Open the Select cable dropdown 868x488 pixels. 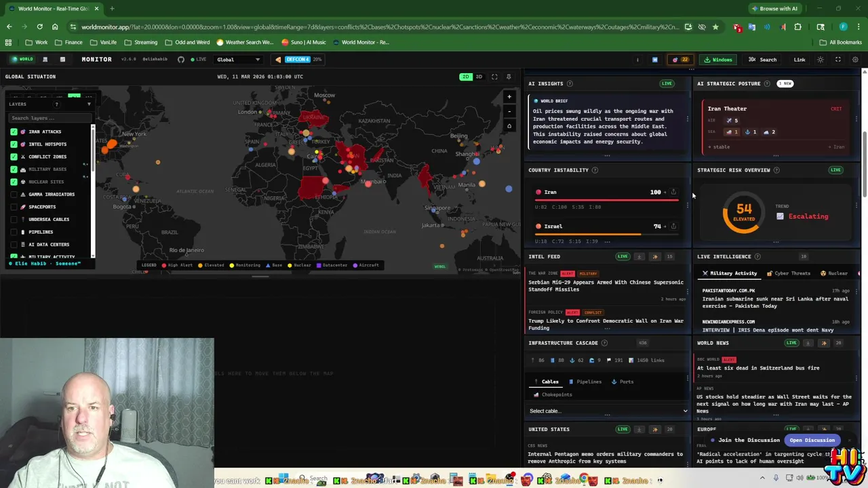tap(608, 411)
